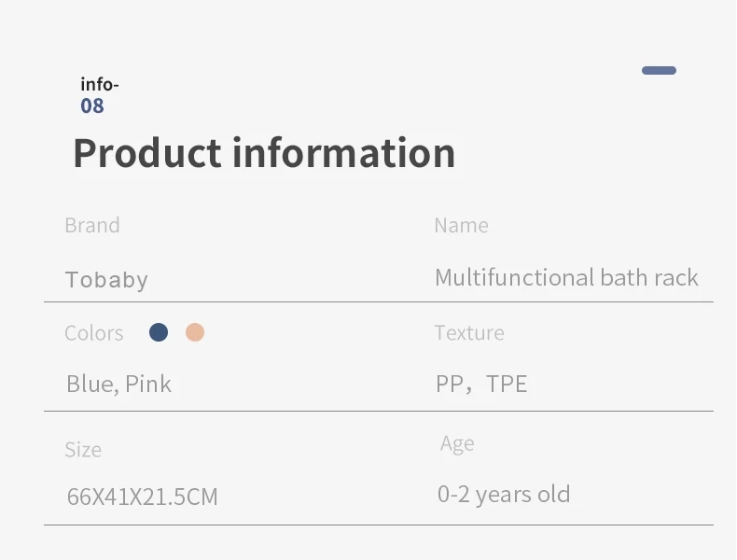Select the pink color swatch dot
Viewport: 737px width, 560px height.
195,332
